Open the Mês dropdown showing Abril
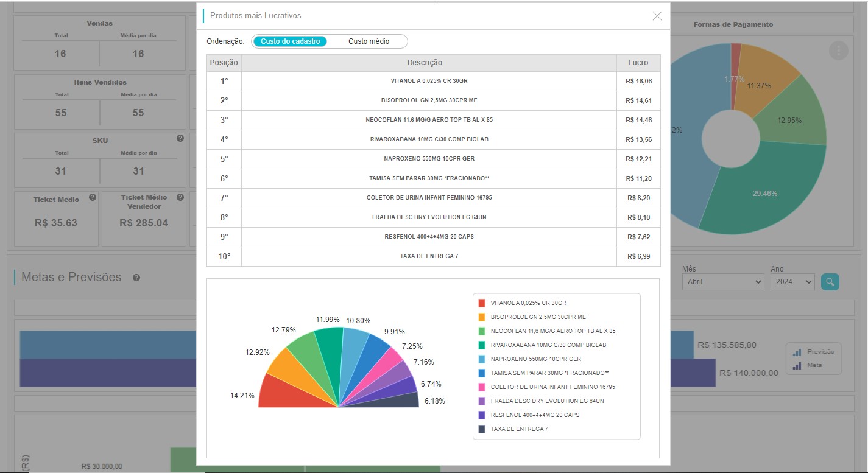Screen dimensions: 868x473 [x=722, y=282]
